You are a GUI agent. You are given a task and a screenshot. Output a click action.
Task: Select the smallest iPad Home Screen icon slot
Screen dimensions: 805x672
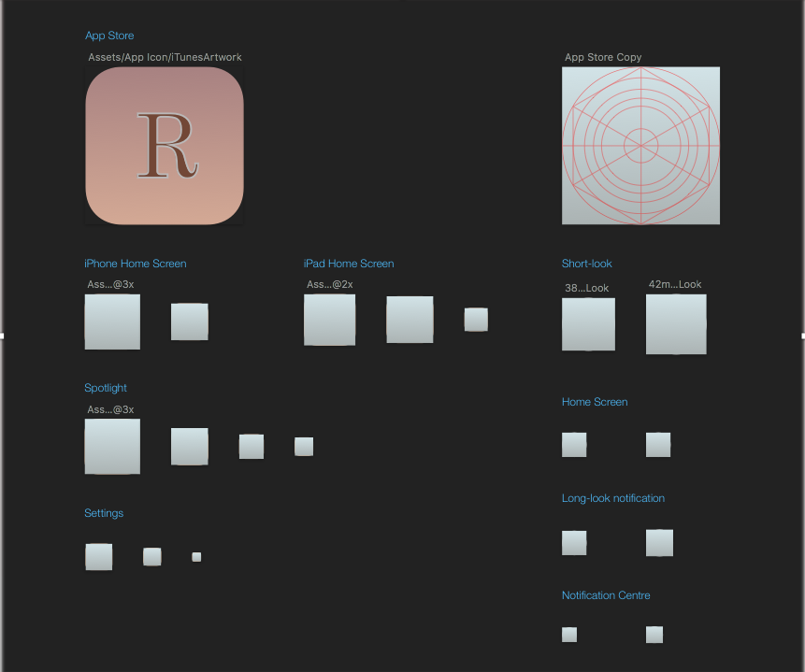[476, 319]
